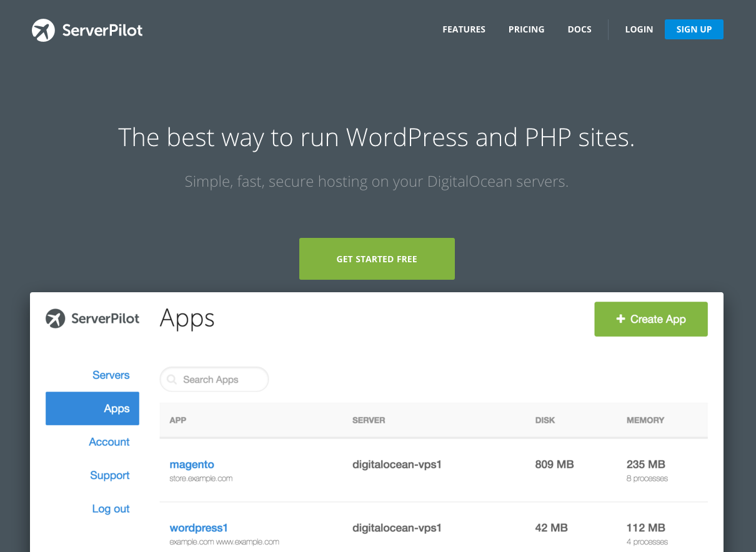Click the 8 processes text
This screenshot has height=552, width=756.
coord(647,479)
